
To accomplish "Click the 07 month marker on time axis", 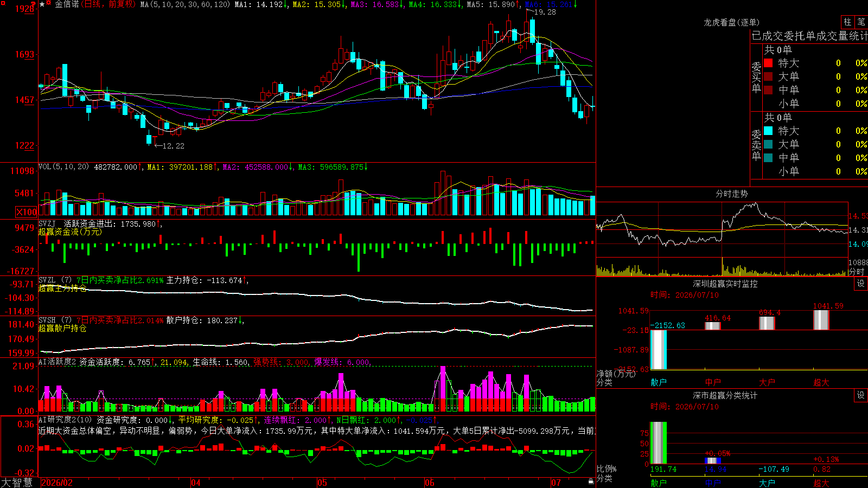I will pos(556,483).
